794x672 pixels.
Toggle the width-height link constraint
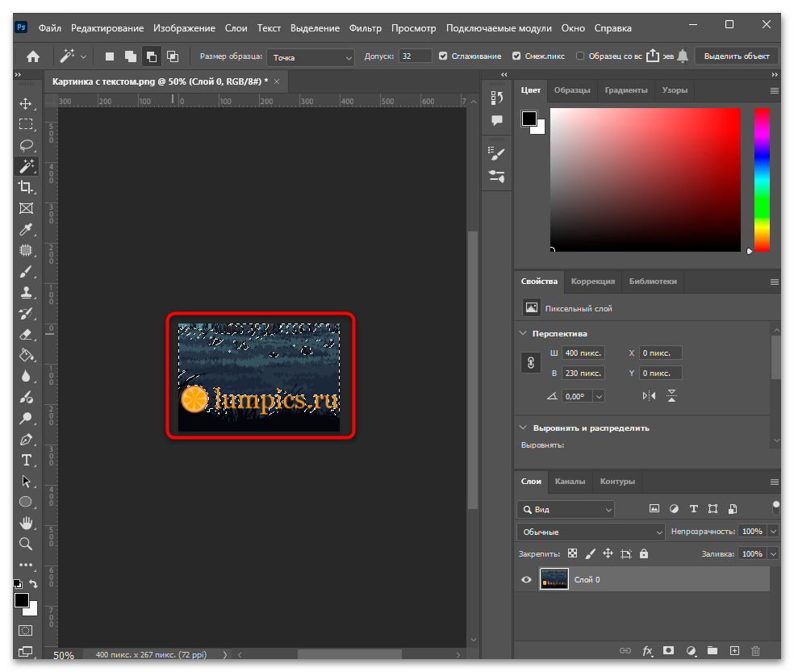(531, 363)
